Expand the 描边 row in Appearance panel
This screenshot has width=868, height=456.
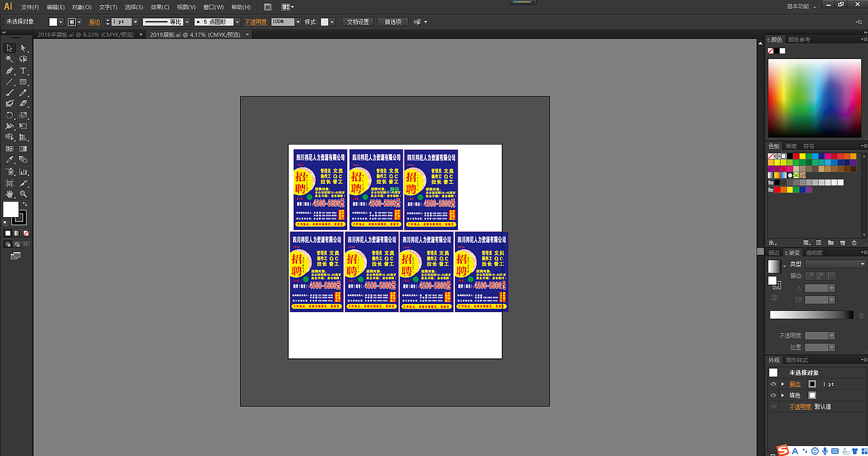coord(783,384)
